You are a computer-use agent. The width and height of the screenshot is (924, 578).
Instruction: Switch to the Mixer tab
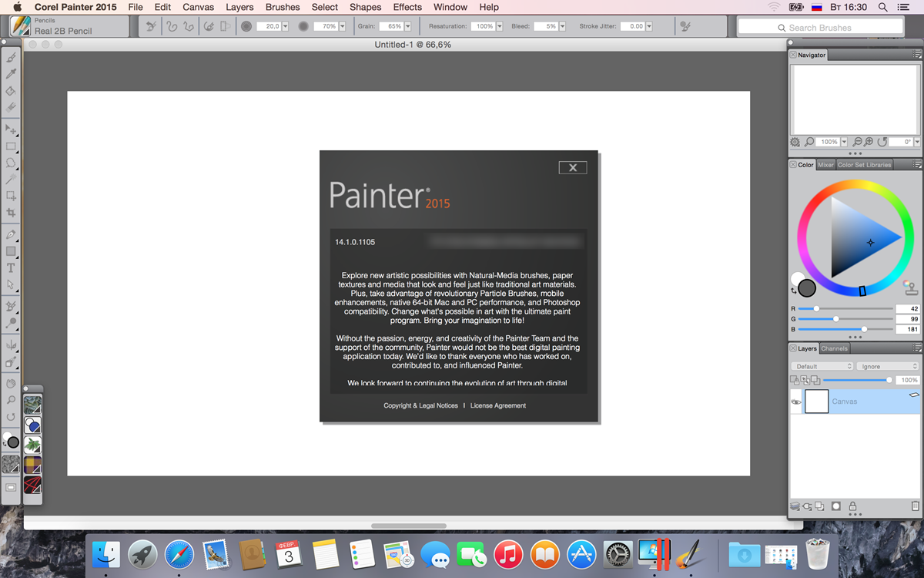pyautogui.click(x=825, y=165)
